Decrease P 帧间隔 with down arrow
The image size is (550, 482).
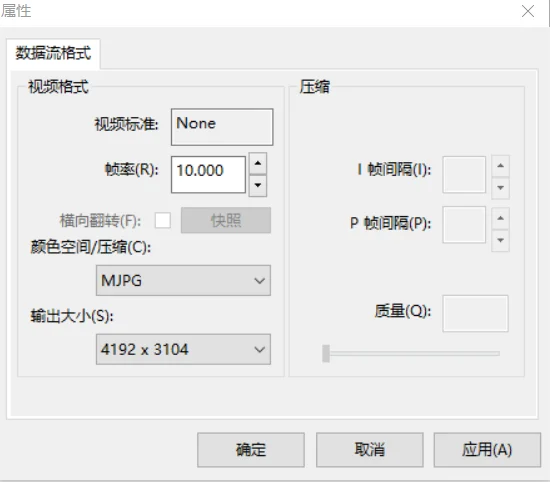pyautogui.click(x=501, y=241)
